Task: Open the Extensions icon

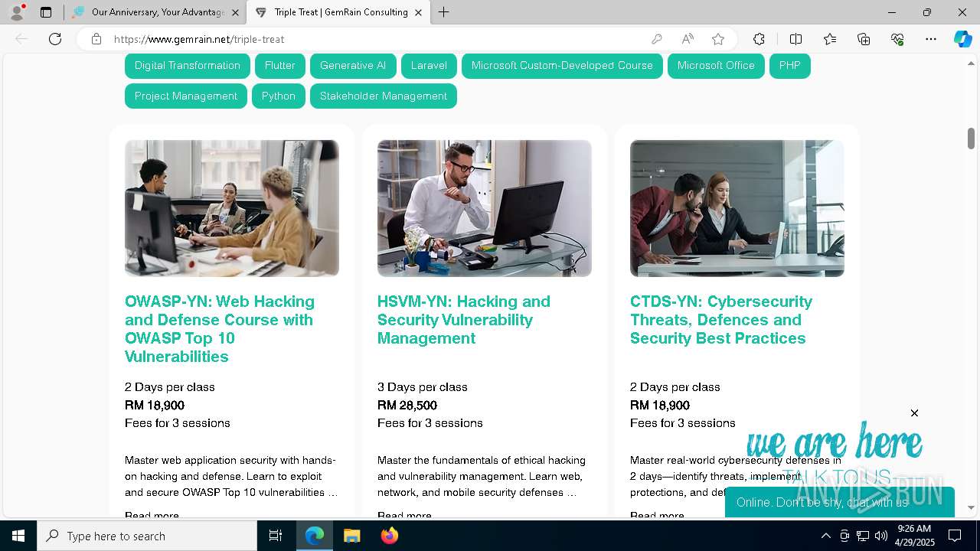Action: tap(759, 39)
